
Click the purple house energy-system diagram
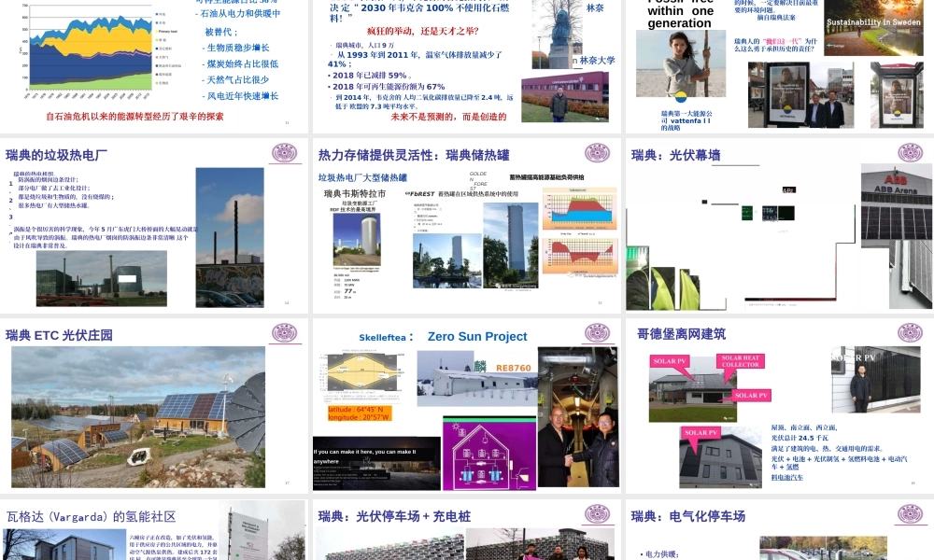point(489,453)
